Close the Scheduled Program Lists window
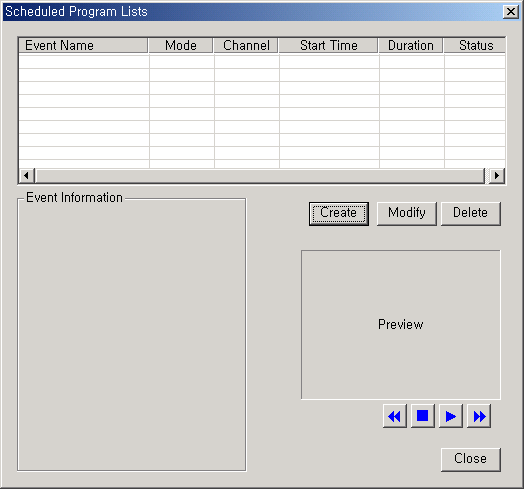 511,12
